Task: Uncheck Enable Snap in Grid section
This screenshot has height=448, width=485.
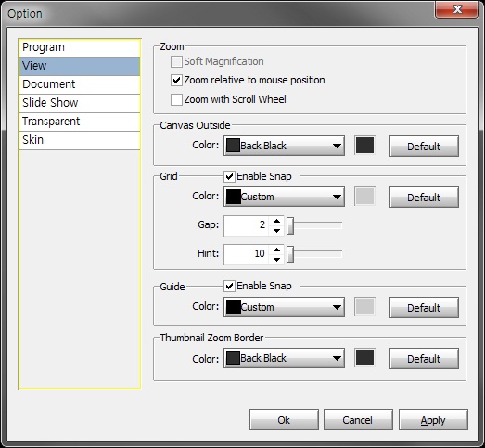Action: (x=229, y=176)
